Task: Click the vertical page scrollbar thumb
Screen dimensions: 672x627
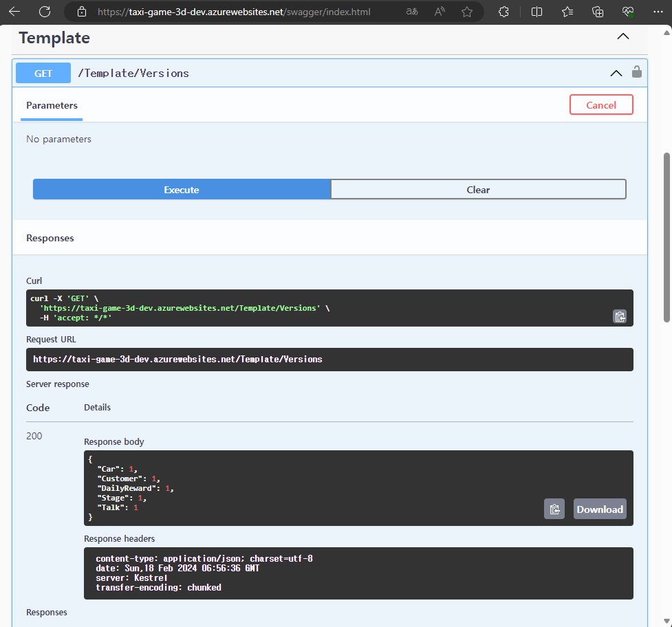Action: click(666, 236)
